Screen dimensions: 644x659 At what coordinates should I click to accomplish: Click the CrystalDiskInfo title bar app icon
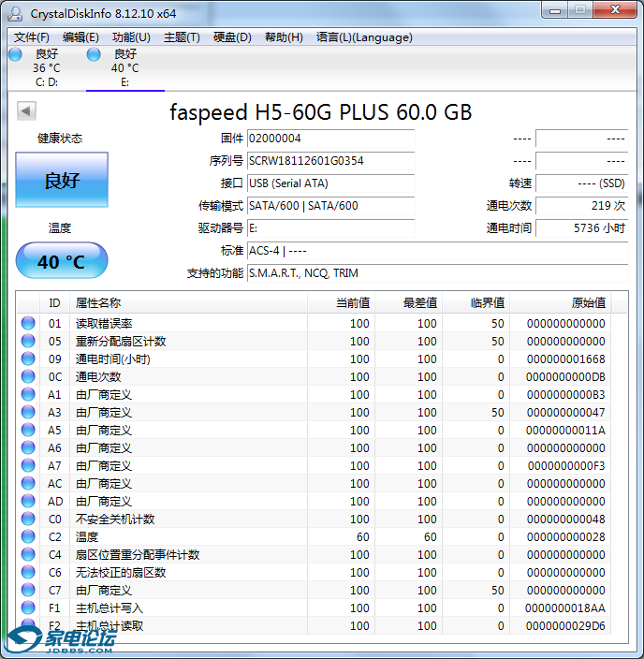(x=15, y=13)
